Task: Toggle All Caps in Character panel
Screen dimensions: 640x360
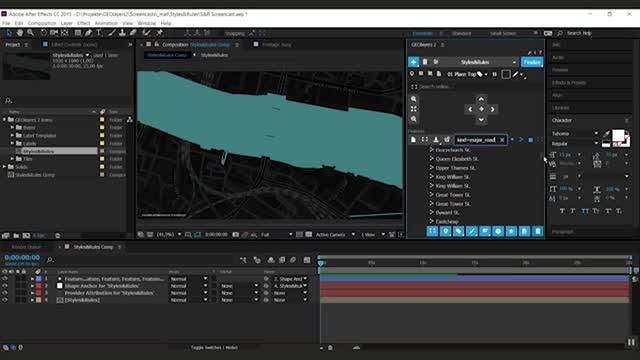Action: (x=585, y=211)
